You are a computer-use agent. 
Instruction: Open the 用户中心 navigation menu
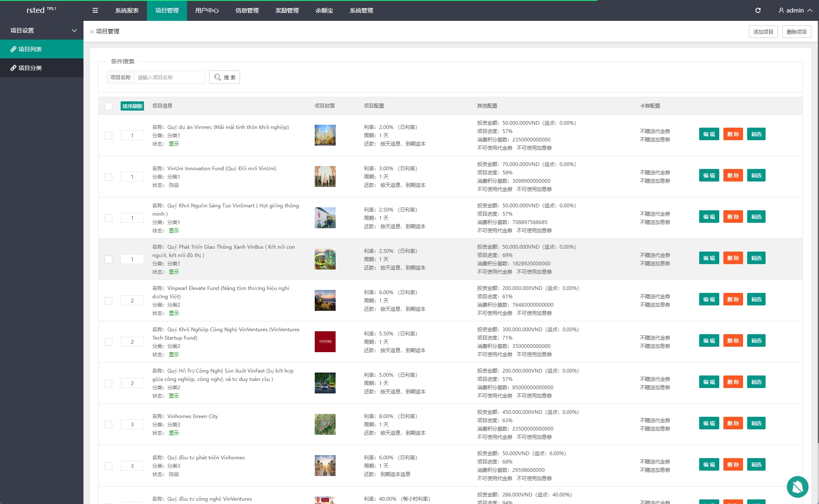(207, 10)
